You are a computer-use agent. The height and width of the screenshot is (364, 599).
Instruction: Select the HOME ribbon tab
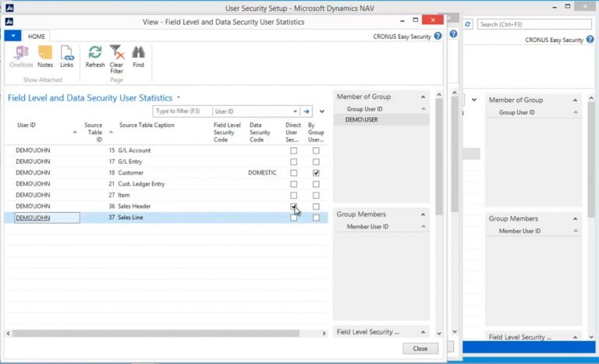[x=36, y=36]
